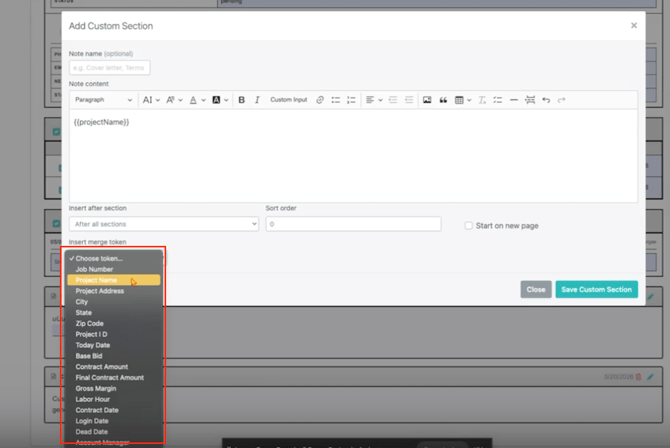Open the font color picker
Screen dimensions: 670x448
click(x=197, y=100)
